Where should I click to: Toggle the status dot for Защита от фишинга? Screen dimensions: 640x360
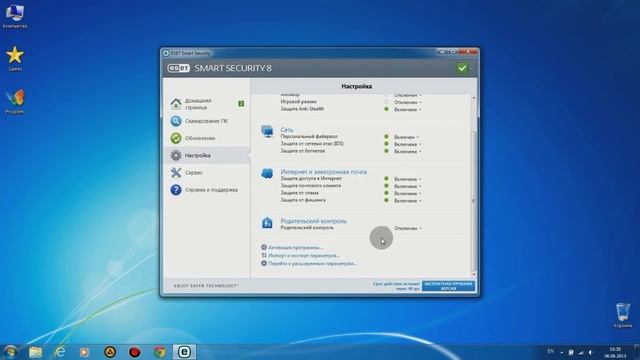386,200
